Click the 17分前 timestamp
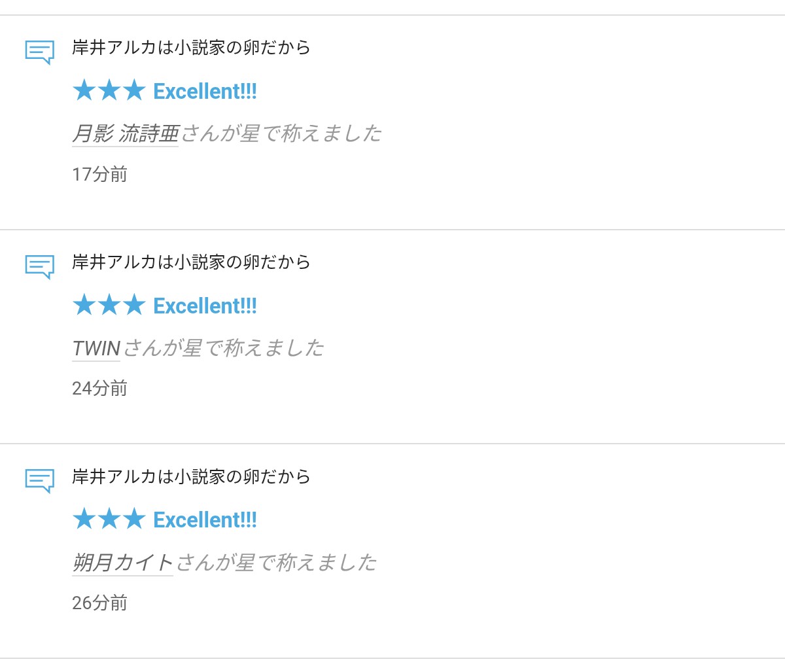Image resolution: width=785 pixels, height=672 pixels. point(99,175)
